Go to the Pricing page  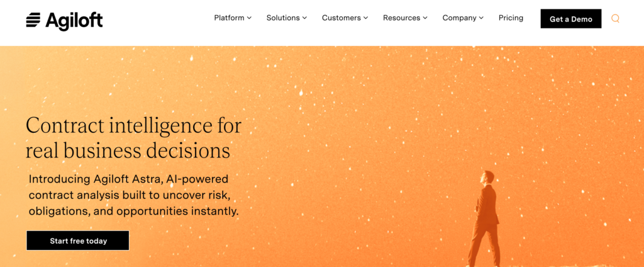click(x=511, y=18)
